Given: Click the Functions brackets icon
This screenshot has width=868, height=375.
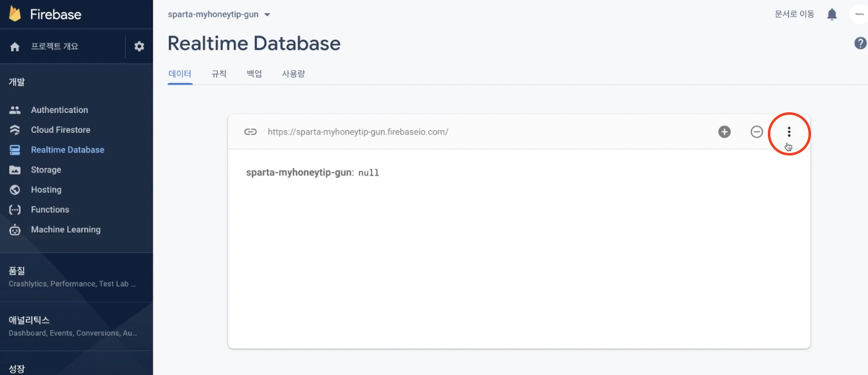Looking at the screenshot, I should [15, 209].
